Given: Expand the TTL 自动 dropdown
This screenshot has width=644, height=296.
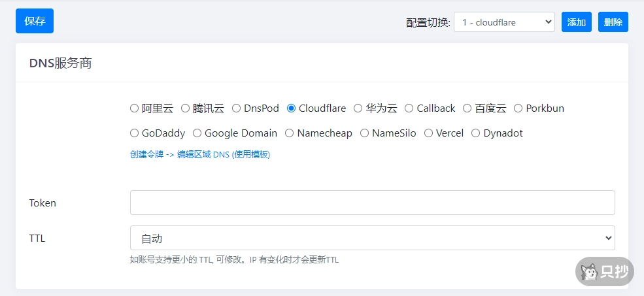Looking at the screenshot, I should coord(372,238).
